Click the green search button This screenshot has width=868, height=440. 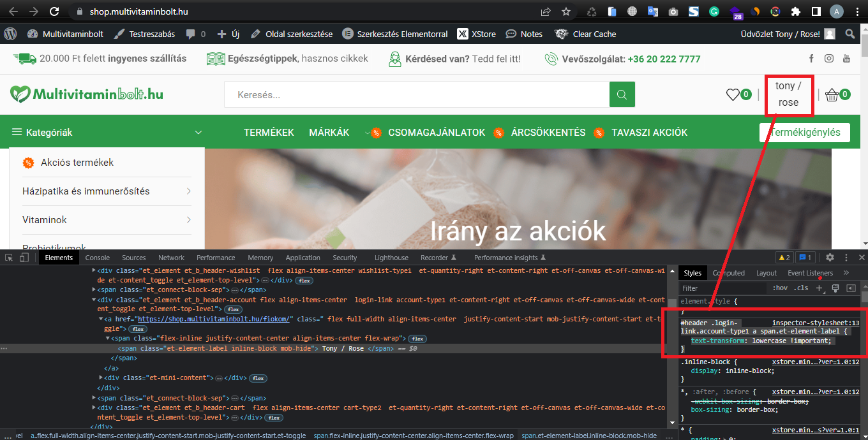(622, 95)
